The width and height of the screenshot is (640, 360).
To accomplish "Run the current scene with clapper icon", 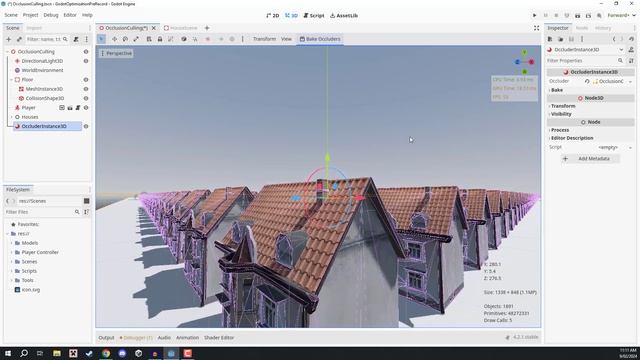I will [578, 16].
